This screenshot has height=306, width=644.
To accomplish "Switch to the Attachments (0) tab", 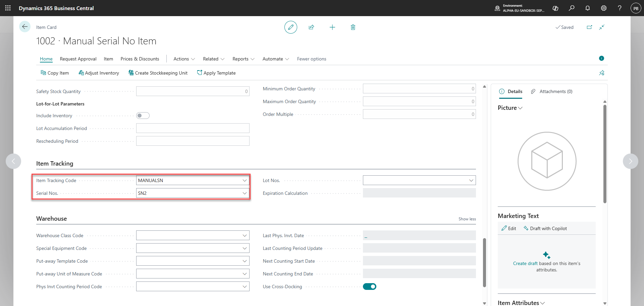I will 552,91.
